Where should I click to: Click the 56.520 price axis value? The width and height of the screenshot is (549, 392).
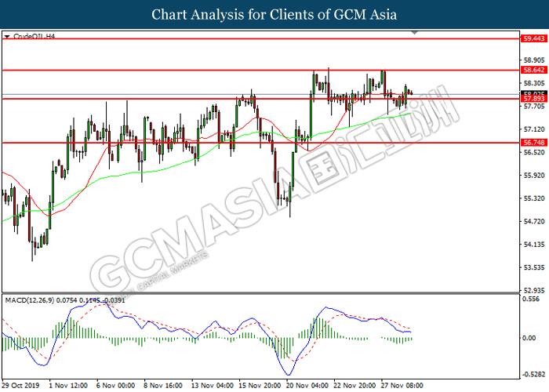tap(534, 152)
